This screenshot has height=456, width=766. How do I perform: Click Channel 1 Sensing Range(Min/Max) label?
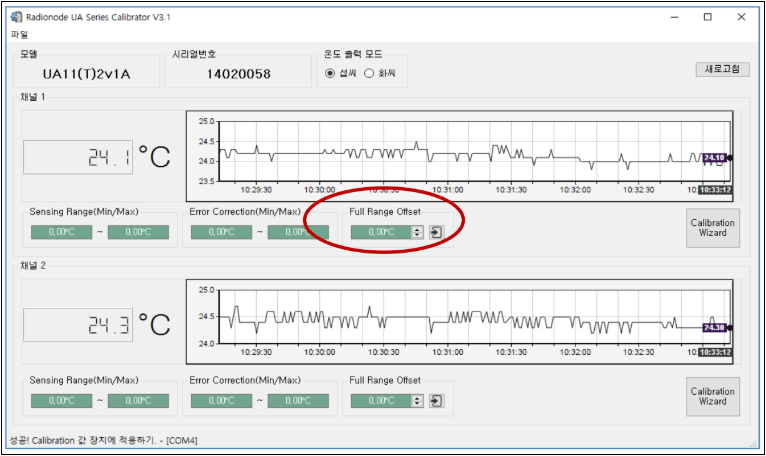tap(84, 212)
